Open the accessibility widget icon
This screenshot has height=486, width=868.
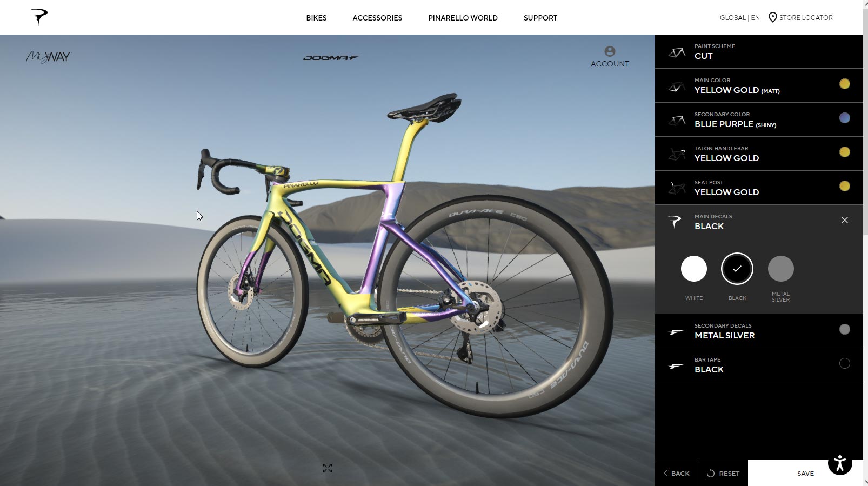840,463
